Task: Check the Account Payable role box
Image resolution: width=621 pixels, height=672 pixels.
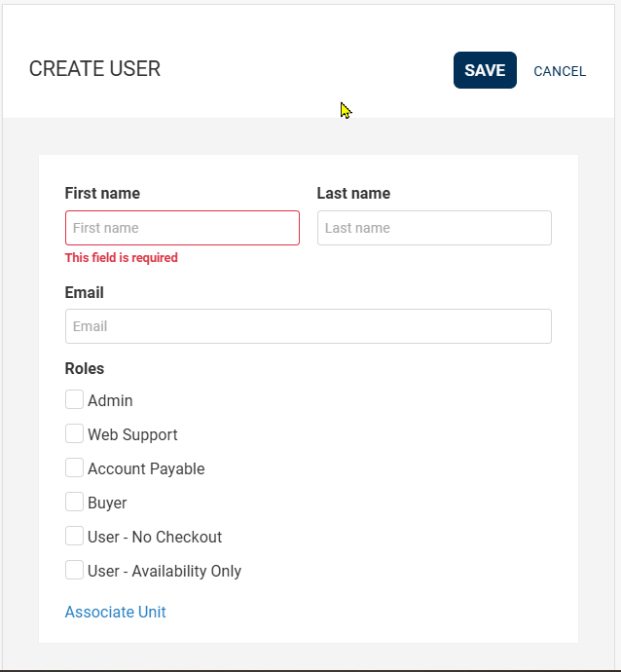Action: coord(75,467)
